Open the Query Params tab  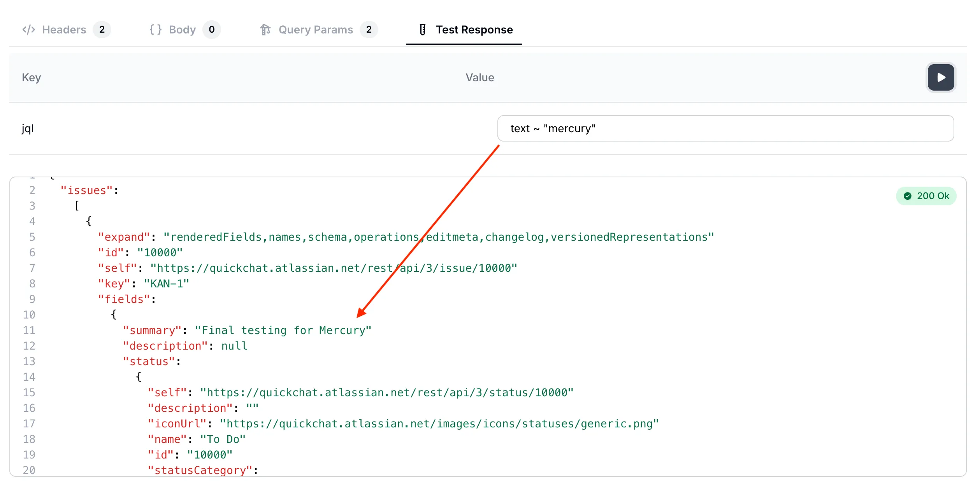[316, 30]
